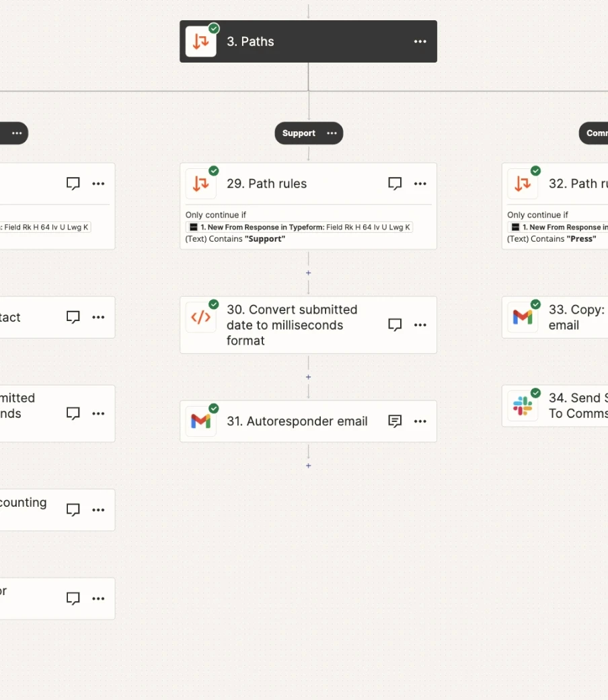Add step between steps 30 and 31
608x700 pixels.
(308, 377)
